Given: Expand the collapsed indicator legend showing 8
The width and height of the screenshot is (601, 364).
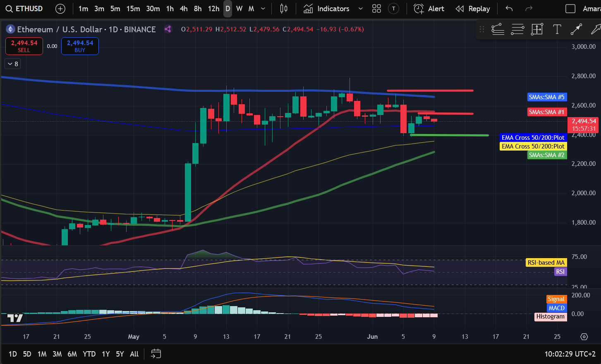Looking at the screenshot, I should point(13,64).
